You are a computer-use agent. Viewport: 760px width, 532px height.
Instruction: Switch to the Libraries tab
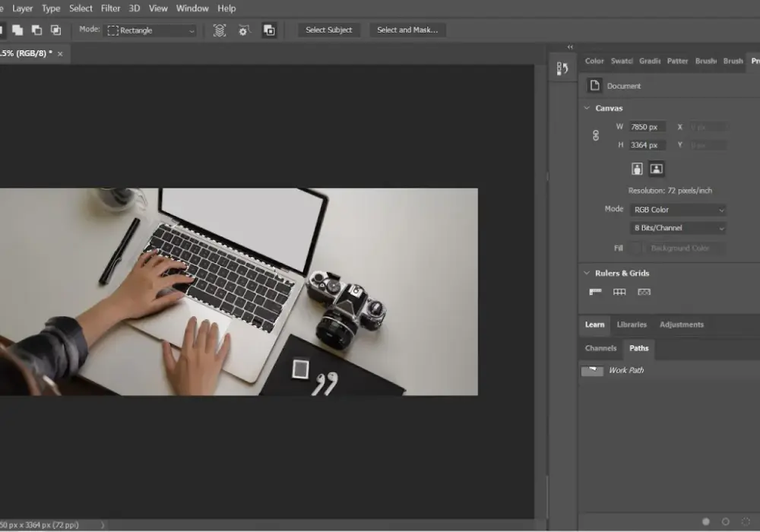632,325
